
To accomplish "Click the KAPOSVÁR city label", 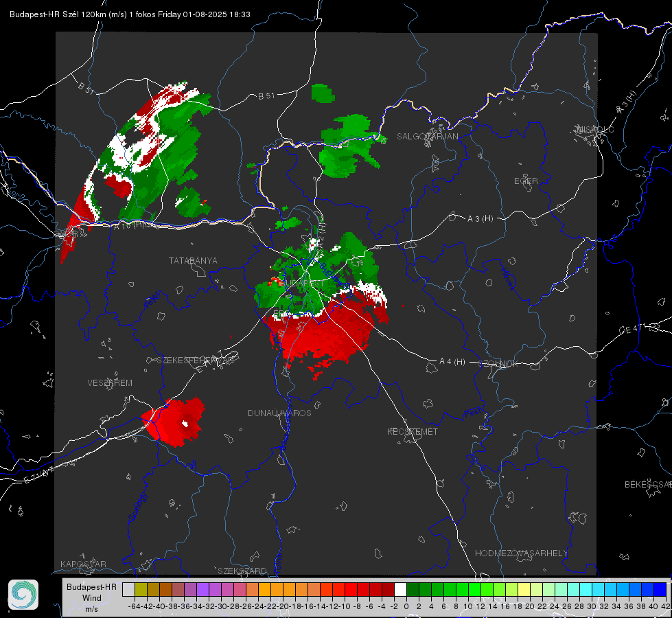I will coord(83,564).
